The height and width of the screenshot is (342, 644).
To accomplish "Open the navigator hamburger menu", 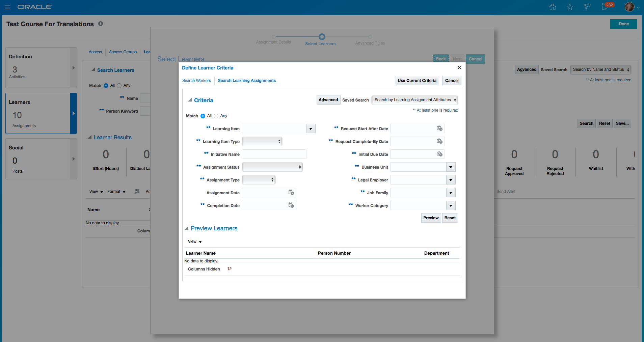I will click(x=7, y=7).
